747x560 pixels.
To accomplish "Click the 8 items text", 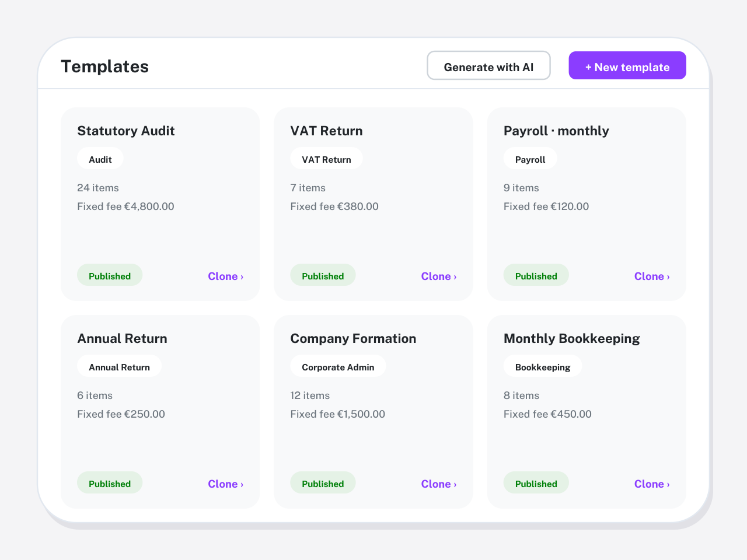I will (521, 395).
